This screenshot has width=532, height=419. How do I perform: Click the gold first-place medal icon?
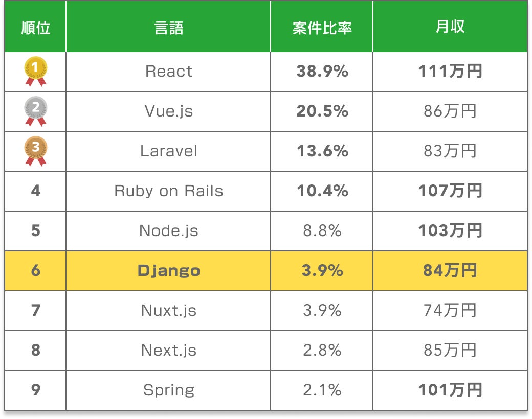pyautogui.click(x=35, y=71)
